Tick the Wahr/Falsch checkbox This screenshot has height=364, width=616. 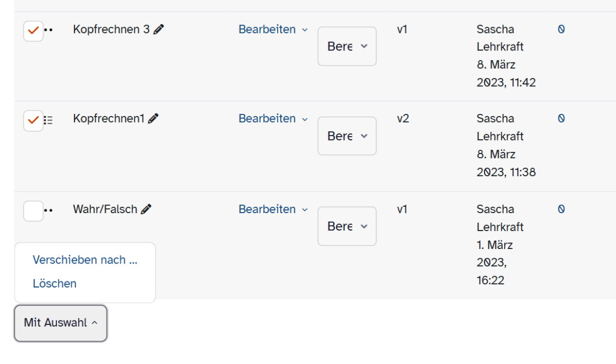(33, 211)
